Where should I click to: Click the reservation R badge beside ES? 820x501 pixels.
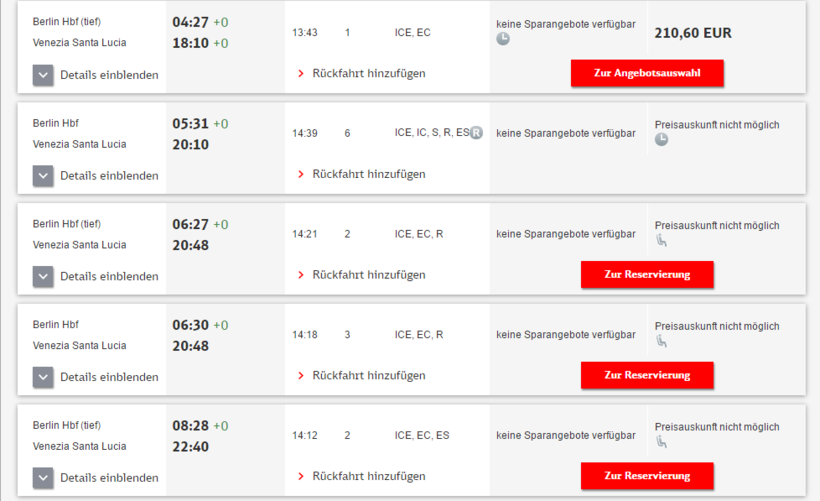pyautogui.click(x=476, y=133)
